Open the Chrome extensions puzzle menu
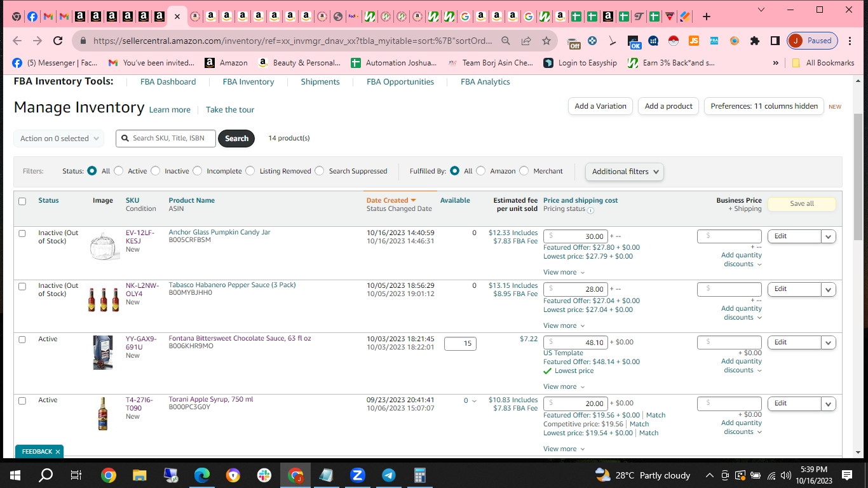 coord(755,41)
